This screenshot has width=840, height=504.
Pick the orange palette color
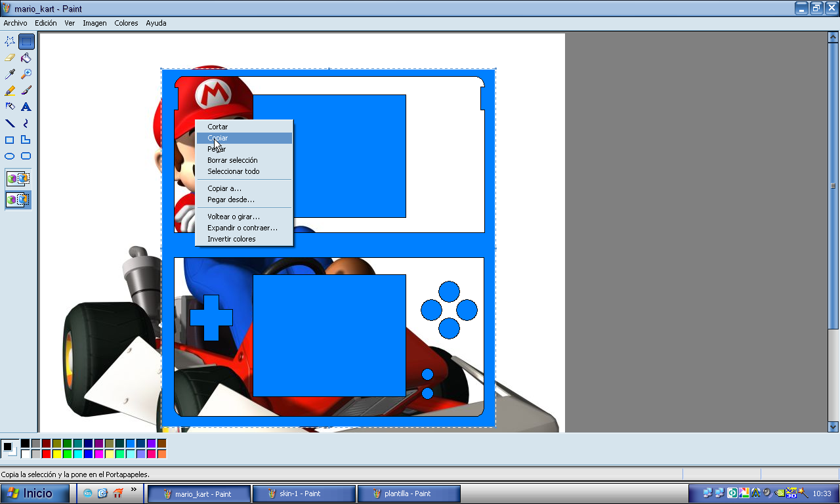[162, 454]
